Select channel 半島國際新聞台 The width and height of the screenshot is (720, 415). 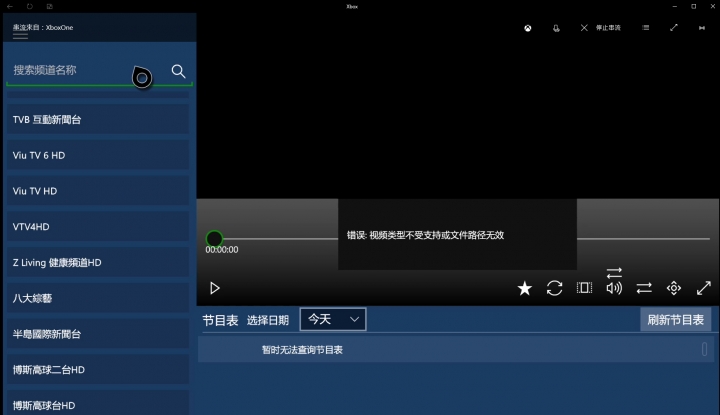[98, 334]
